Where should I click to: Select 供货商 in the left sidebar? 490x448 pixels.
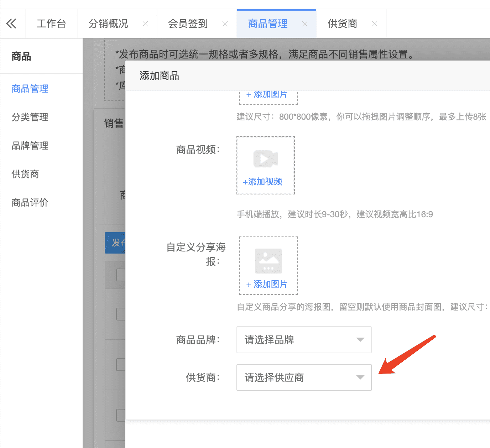click(25, 174)
